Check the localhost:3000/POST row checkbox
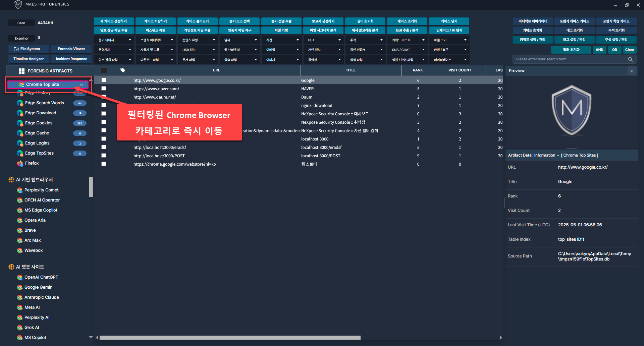 [104, 156]
